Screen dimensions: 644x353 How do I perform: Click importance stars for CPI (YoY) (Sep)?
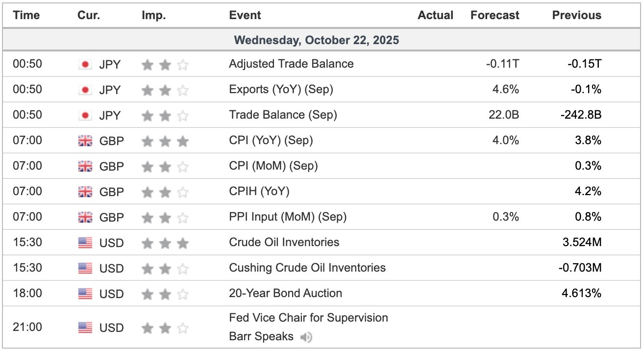click(165, 141)
